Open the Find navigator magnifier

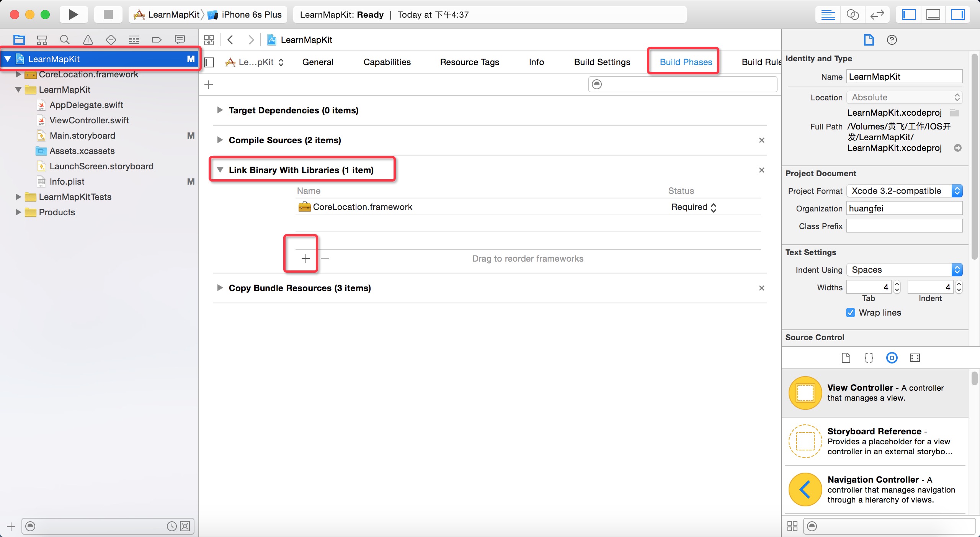[x=65, y=39]
